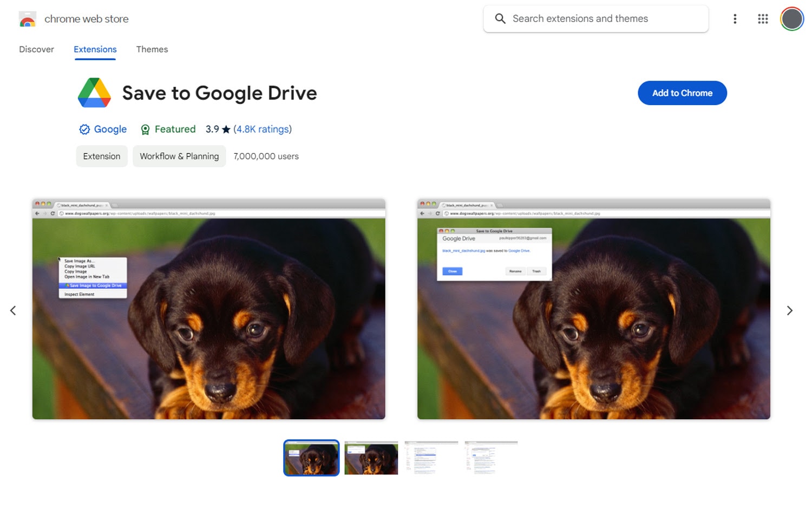Open the Google apps grid menu

pyautogui.click(x=763, y=18)
